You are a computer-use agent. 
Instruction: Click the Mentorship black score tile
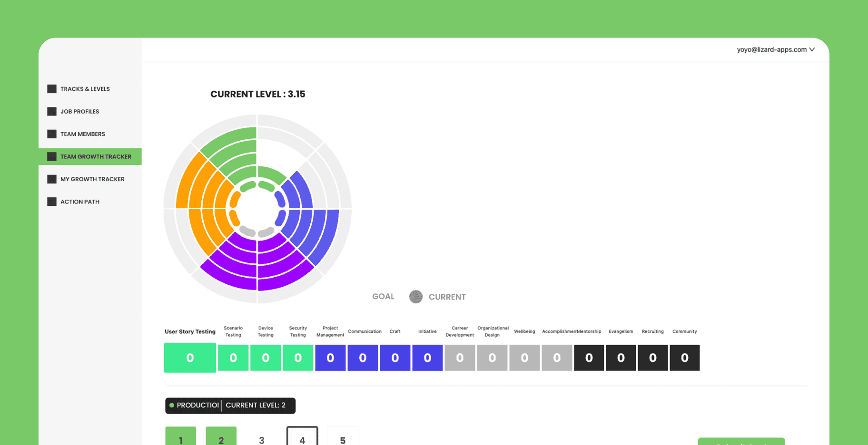point(589,358)
